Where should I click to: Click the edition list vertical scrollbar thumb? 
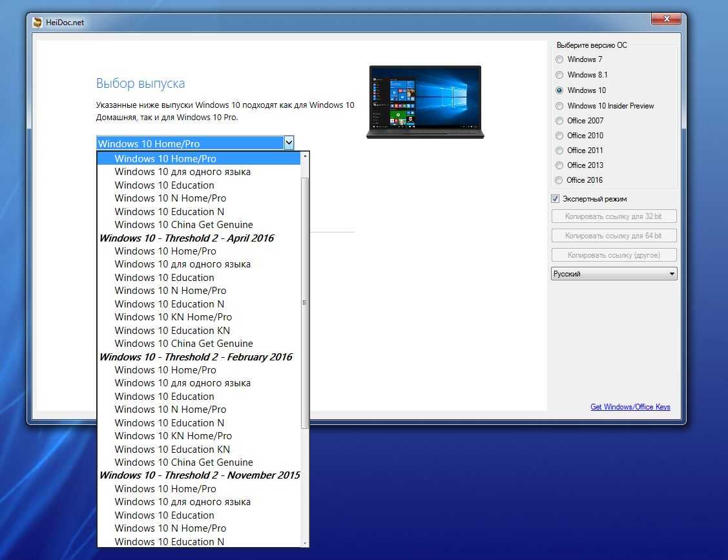pos(305,302)
